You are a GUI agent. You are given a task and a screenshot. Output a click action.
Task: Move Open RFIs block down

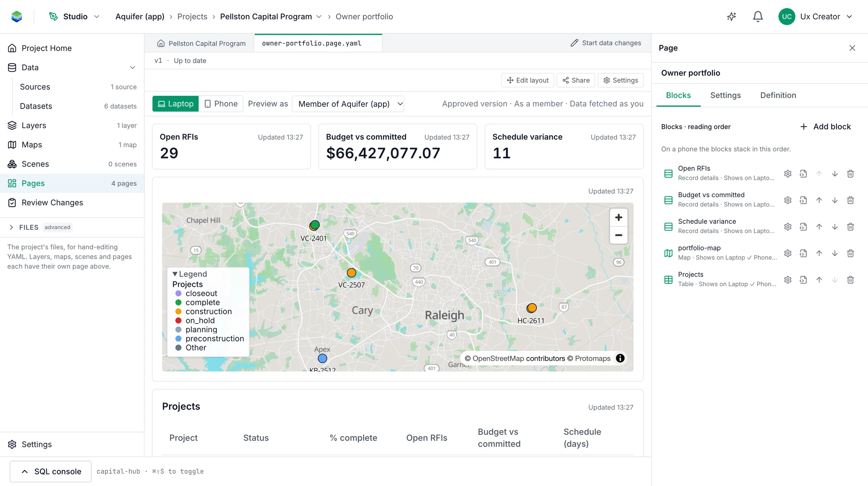(x=835, y=174)
